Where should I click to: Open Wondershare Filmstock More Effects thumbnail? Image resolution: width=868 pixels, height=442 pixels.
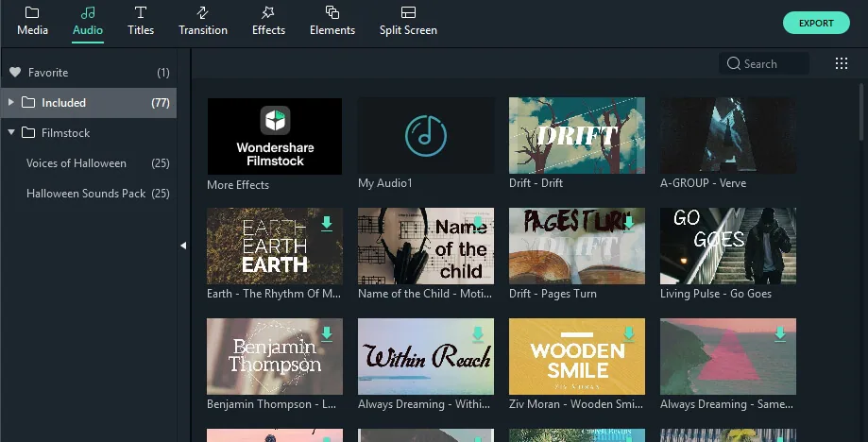pos(275,136)
